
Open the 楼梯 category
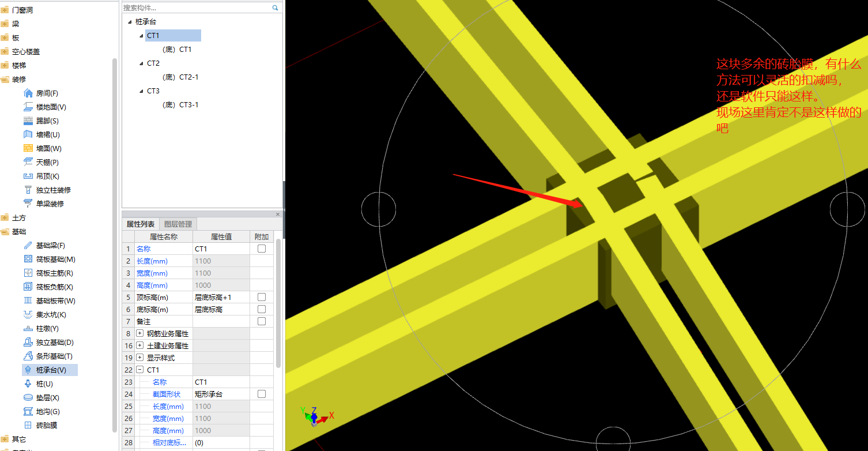click(x=13, y=66)
